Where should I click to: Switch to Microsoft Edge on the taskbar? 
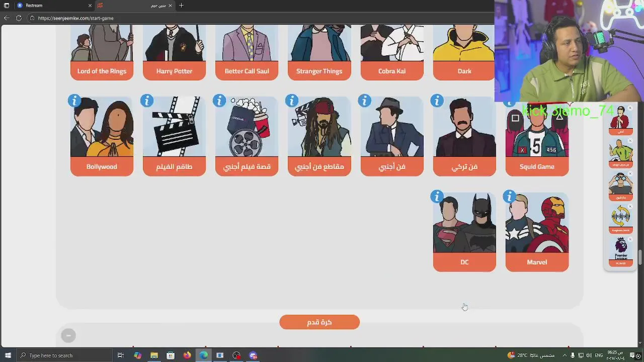coord(203,355)
